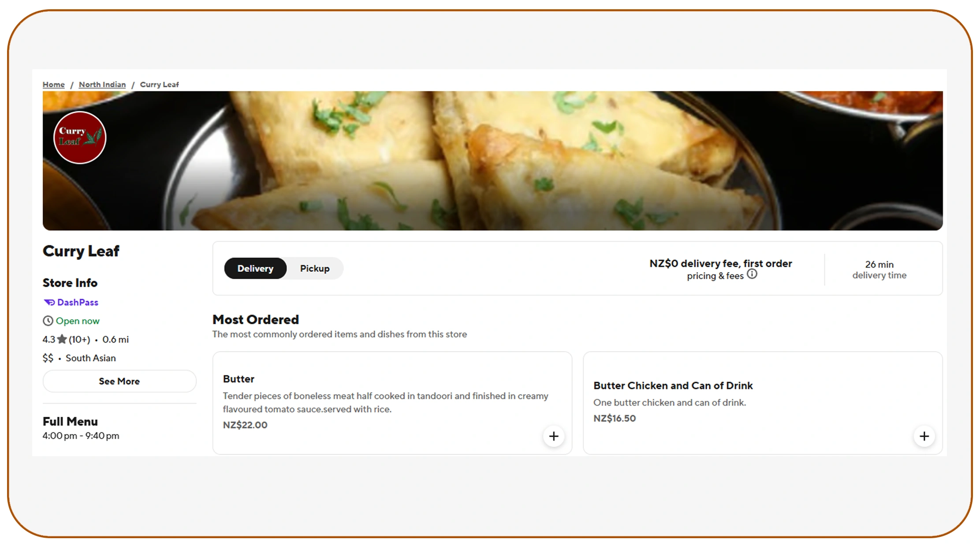Switch to Pickup option

(315, 268)
